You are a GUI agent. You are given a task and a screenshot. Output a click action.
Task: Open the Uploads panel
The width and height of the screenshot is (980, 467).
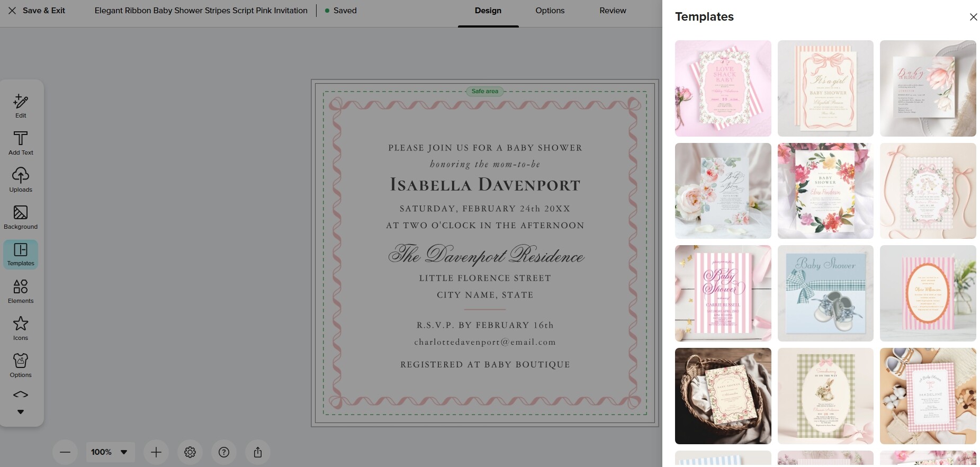click(21, 180)
